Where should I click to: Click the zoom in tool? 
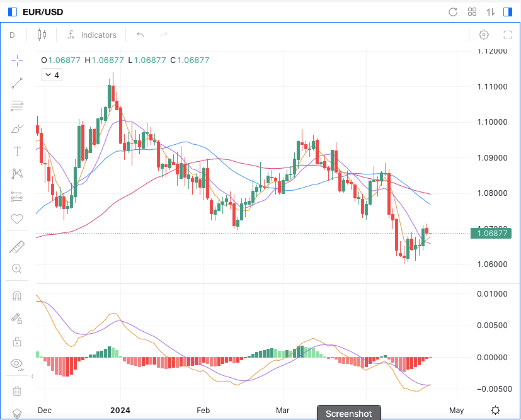(x=17, y=269)
